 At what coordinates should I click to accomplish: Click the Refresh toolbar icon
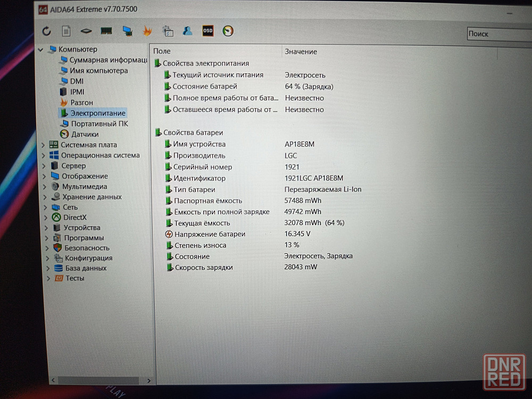[x=47, y=31]
